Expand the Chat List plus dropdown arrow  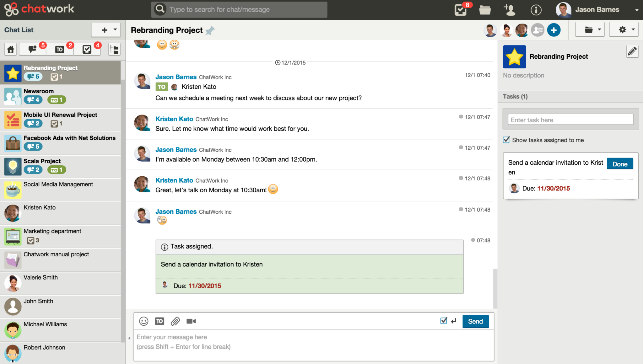[115, 30]
